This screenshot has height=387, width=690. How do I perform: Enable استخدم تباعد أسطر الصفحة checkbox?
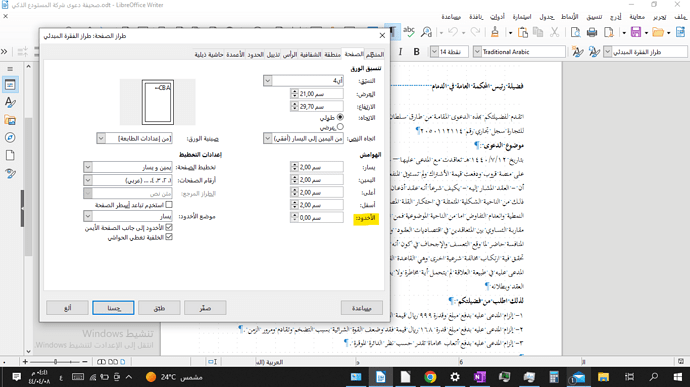(x=169, y=205)
